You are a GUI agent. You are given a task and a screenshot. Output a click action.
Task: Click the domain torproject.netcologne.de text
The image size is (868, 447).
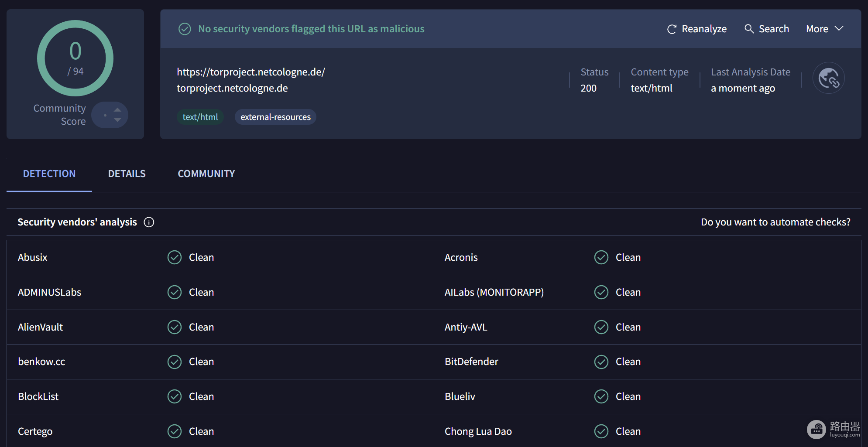[x=232, y=88]
